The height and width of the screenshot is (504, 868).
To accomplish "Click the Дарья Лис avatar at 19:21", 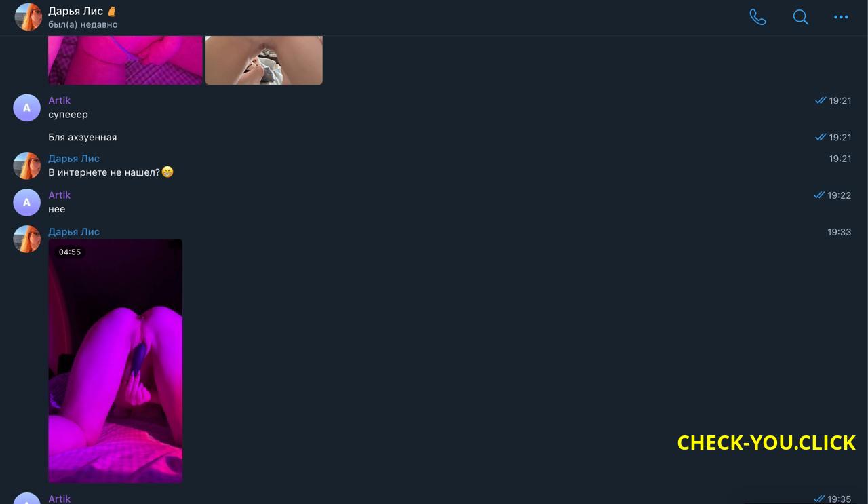I will tap(27, 166).
